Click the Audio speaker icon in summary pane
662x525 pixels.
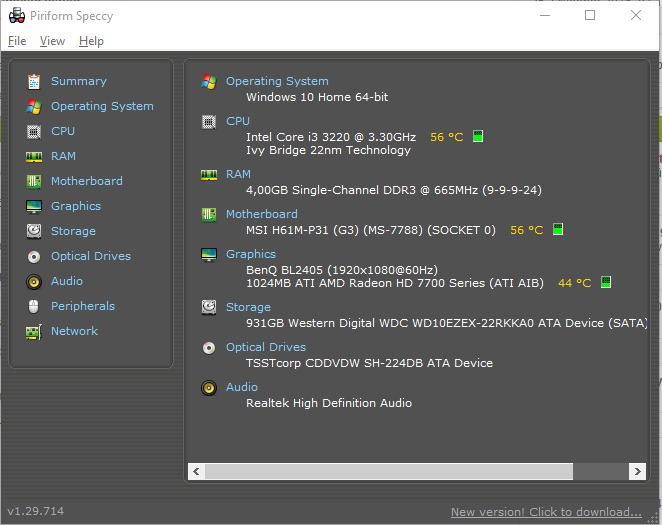pyautogui.click(x=209, y=388)
